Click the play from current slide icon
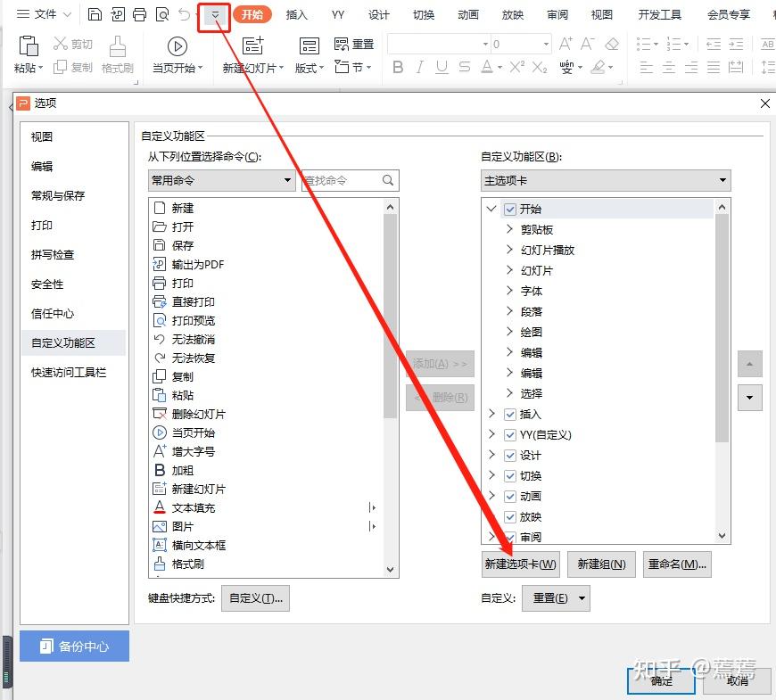Image resolution: width=776 pixels, height=700 pixels. point(177,46)
